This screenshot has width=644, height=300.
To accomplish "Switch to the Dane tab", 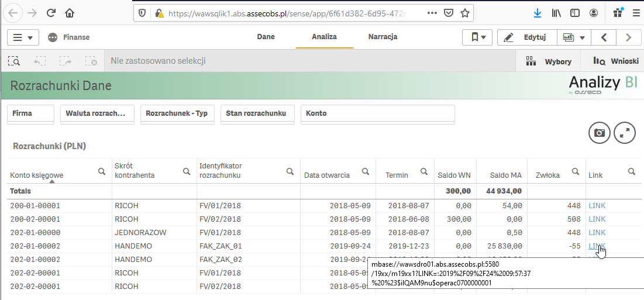I will click(x=266, y=37).
